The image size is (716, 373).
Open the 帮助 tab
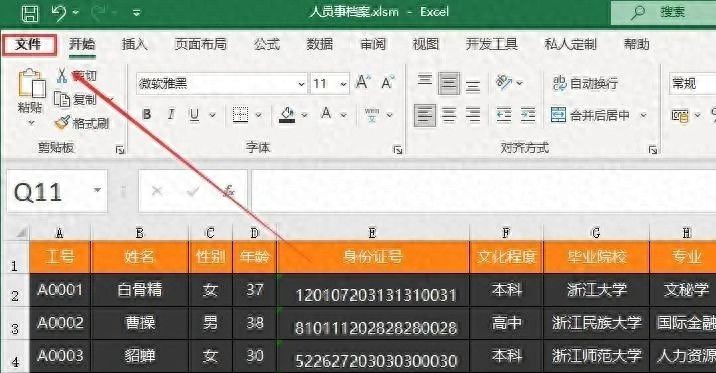click(x=637, y=44)
